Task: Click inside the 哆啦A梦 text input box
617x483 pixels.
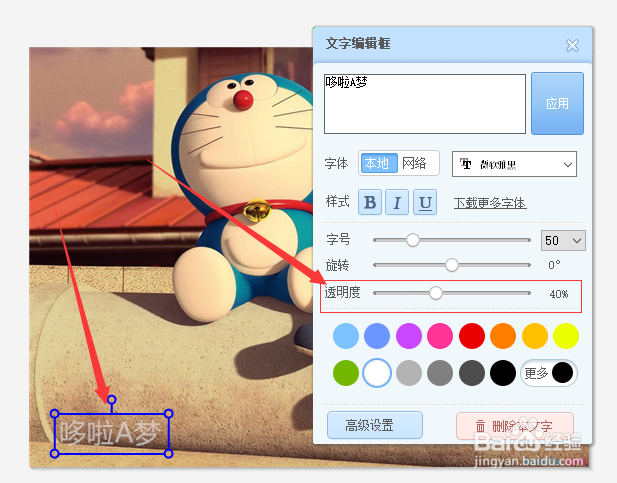Action: (x=425, y=104)
